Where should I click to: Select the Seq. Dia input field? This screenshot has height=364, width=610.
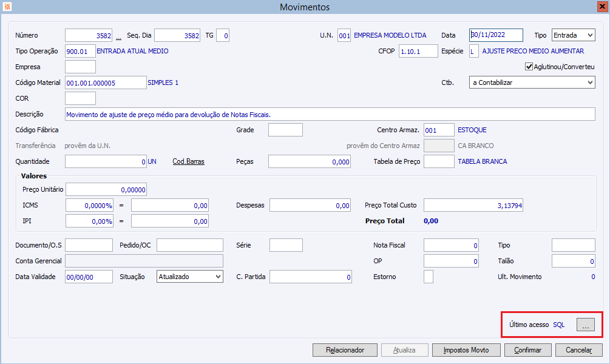[x=177, y=35]
